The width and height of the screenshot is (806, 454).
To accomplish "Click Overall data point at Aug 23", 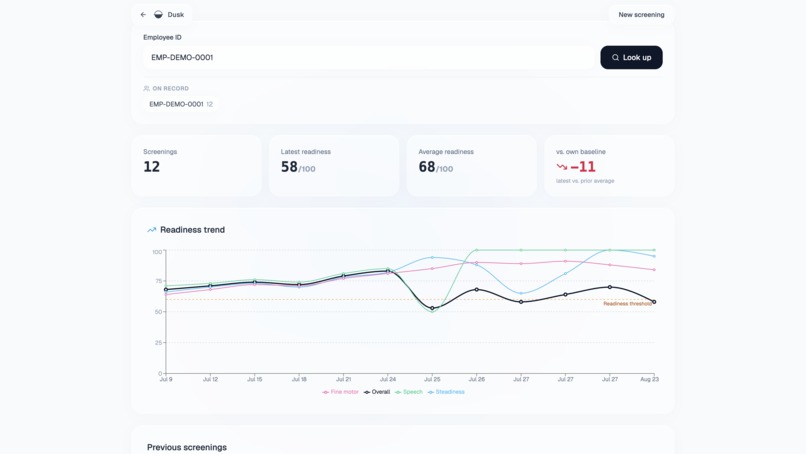I will pos(654,302).
